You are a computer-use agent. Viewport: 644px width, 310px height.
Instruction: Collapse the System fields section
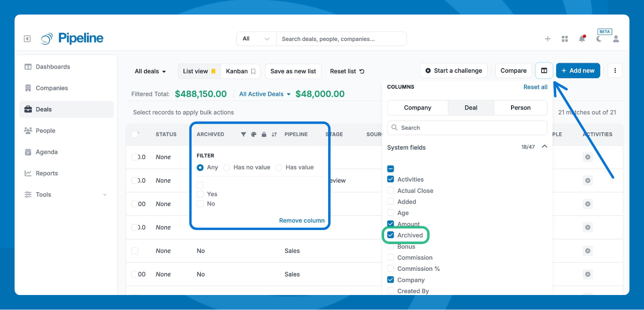pos(544,147)
